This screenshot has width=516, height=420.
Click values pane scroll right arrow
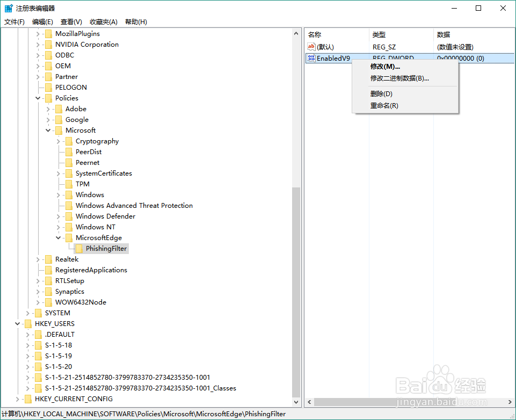pyautogui.click(x=510, y=402)
